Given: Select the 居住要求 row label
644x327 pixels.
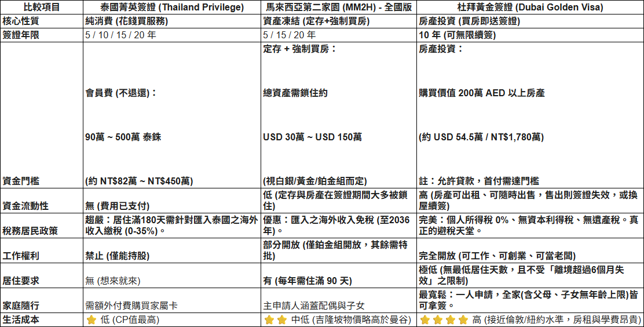Looking at the screenshot, I should click(x=20, y=281).
